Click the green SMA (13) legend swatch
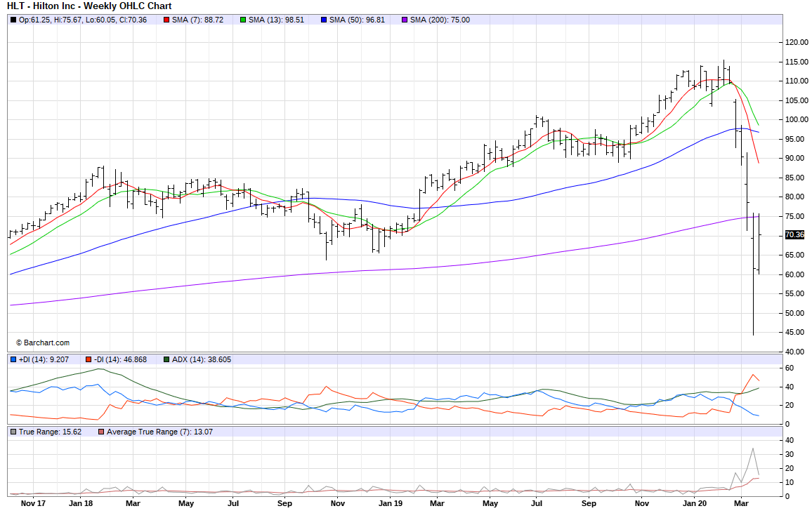The image size is (812, 525). tap(243, 20)
